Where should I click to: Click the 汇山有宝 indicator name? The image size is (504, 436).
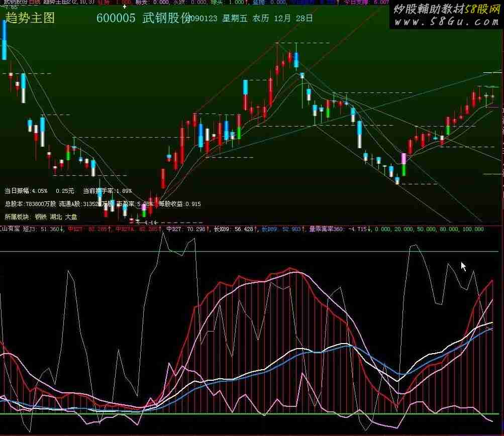click(x=10, y=229)
